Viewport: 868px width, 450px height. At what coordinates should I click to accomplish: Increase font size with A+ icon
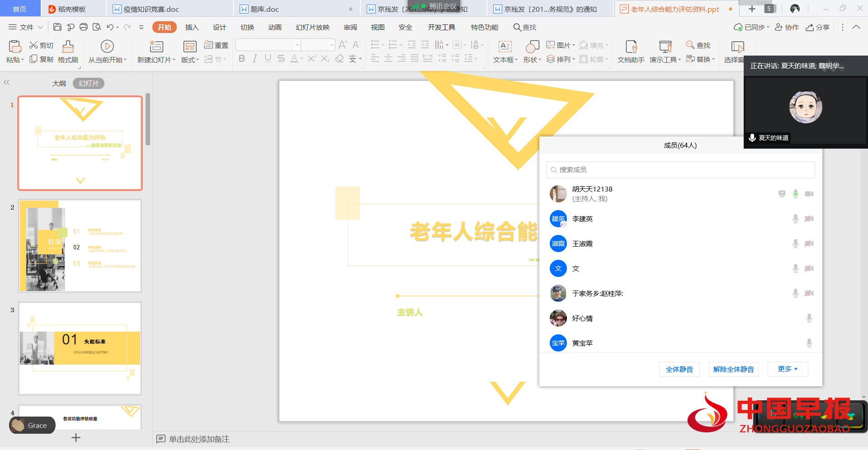tap(343, 45)
